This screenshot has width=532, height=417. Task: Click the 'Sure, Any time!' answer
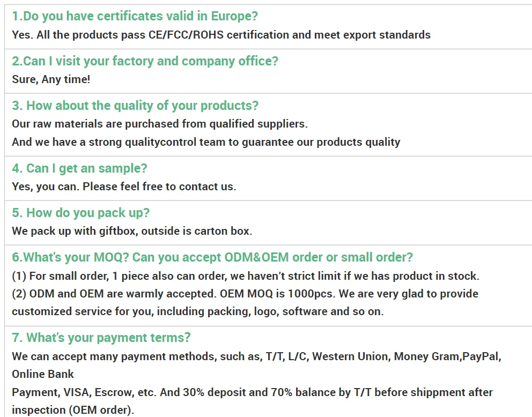51,79
